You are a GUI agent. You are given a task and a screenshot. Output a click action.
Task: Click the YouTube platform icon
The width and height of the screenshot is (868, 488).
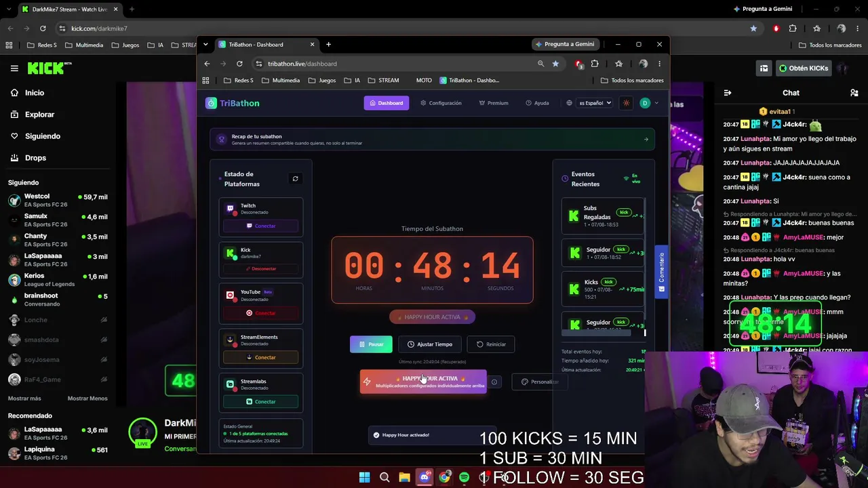230,296
